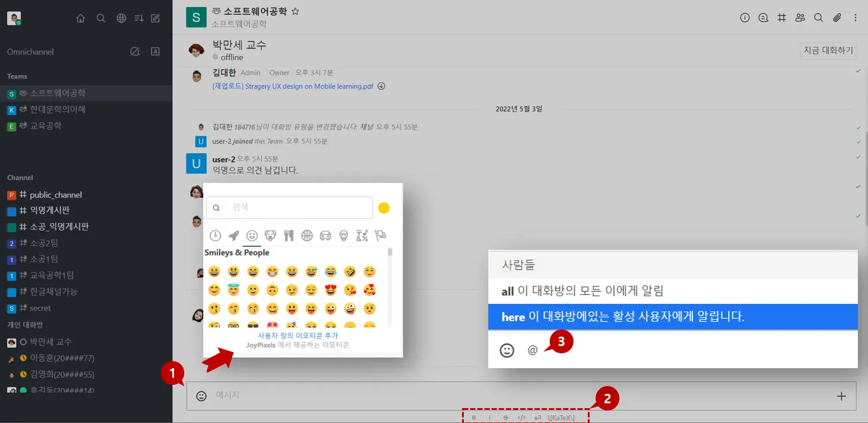Open the public_channel channel
Screen dimensions: 868x423
86,195
